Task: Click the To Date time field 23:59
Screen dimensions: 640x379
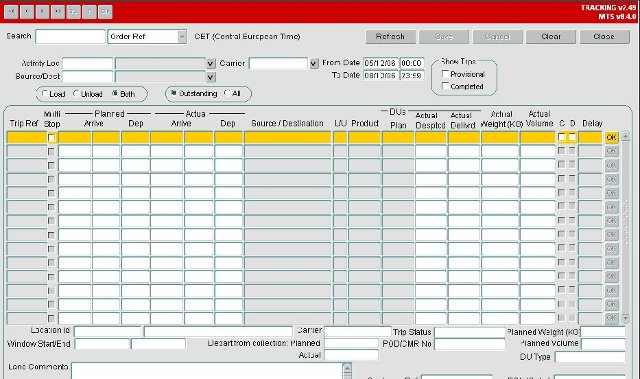Action: click(412, 75)
